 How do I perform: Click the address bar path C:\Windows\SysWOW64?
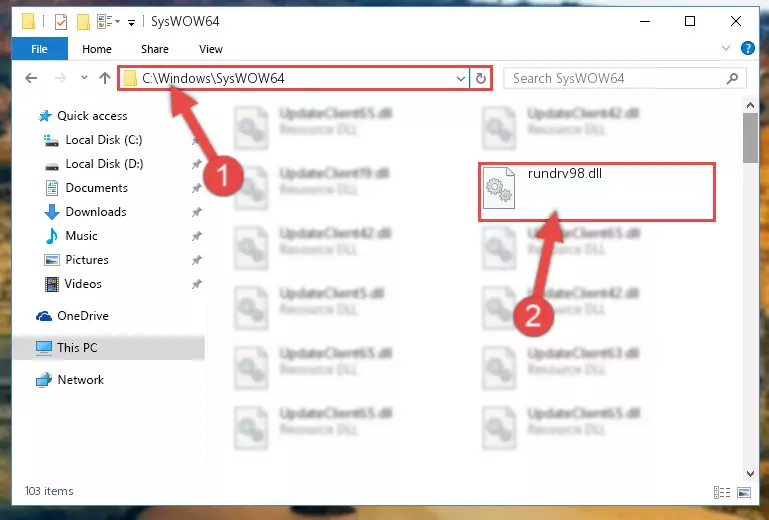[213, 78]
